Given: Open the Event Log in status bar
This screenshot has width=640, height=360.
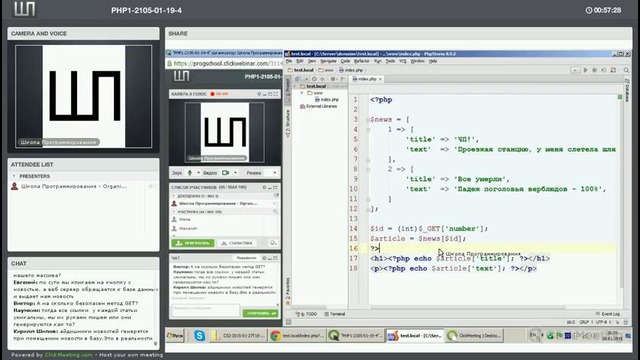Looking at the screenshot, I should (x=607, y=314).
